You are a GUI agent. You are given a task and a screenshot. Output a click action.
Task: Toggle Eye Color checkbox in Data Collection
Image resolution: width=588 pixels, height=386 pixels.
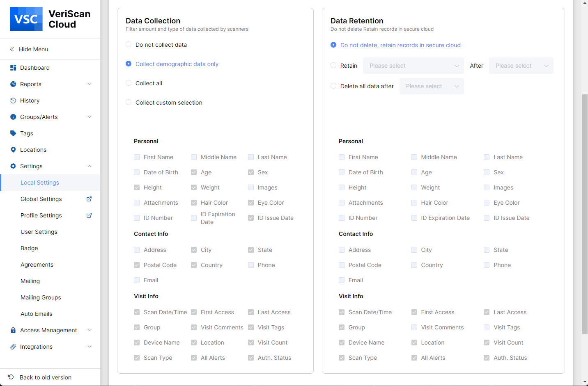251,203
